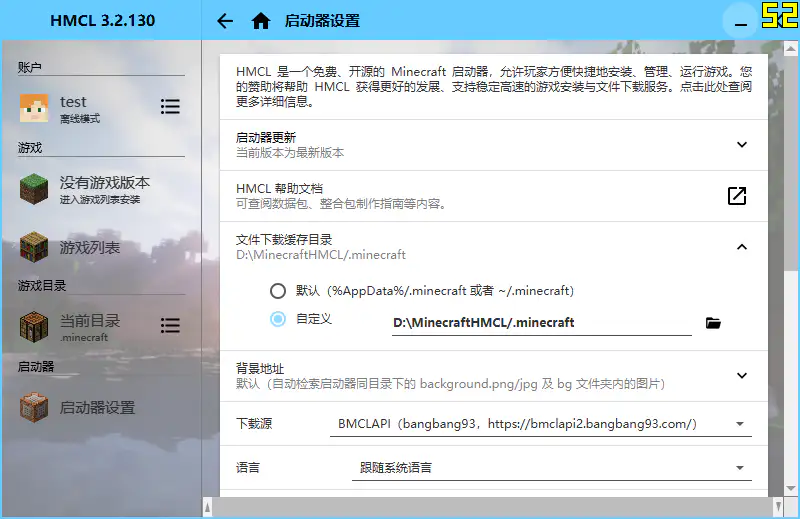Go back using the left arrow icon
This screenshot has width=800, height=519.
pyautogui.click(x=225, y=21)
